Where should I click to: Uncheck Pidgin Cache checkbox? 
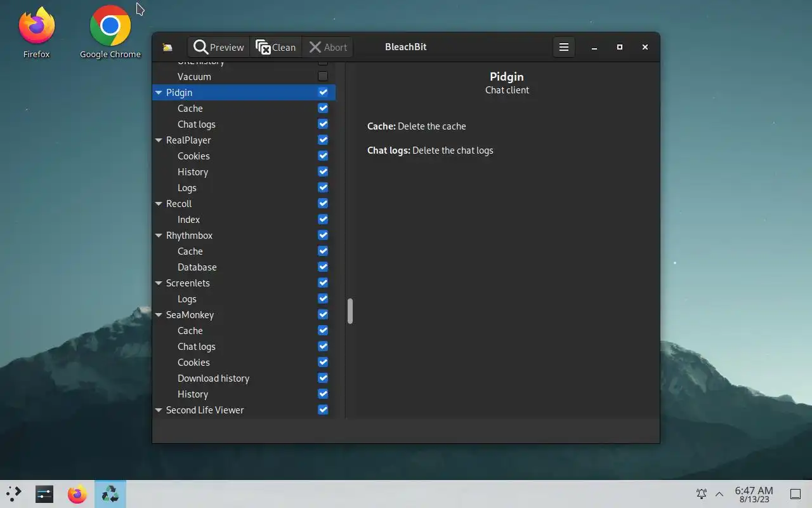point(323,108)
